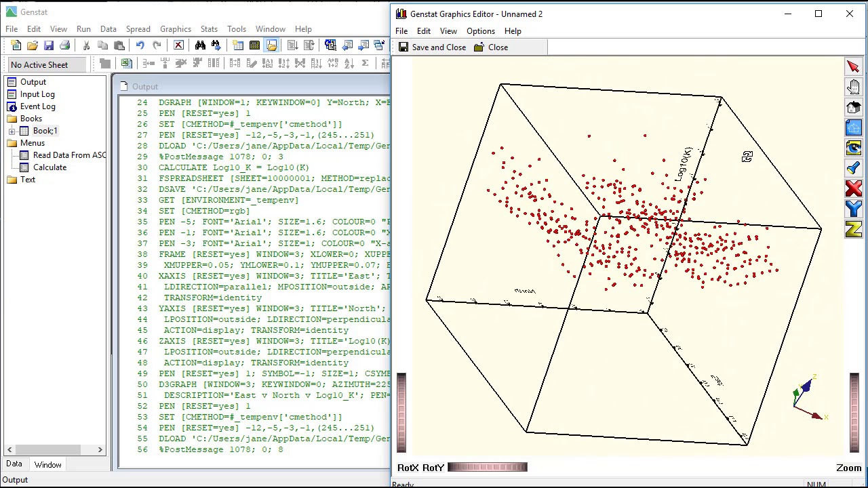Open Genstat Spread menu

pos(138,29)
